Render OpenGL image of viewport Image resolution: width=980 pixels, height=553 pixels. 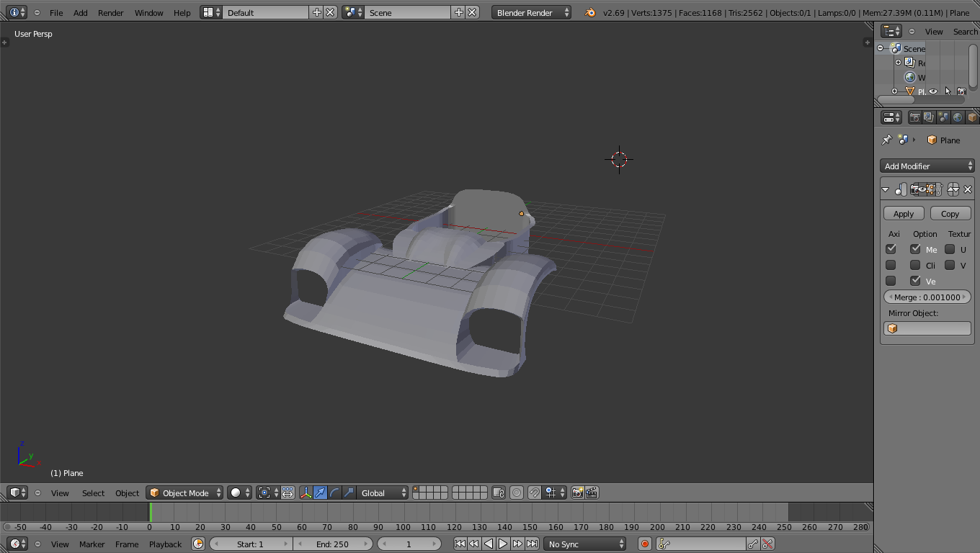577,493
